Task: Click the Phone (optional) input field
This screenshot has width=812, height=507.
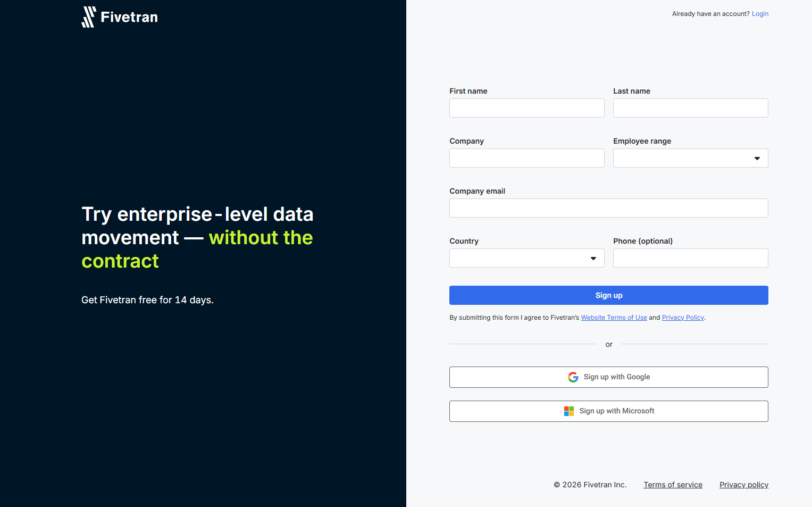Action: (x=690, y=258)
